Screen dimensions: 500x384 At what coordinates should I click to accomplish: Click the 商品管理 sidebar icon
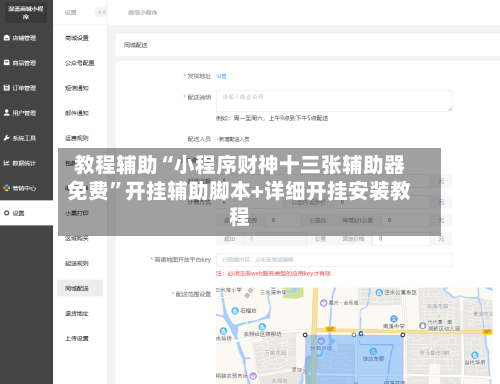[6, 63]
